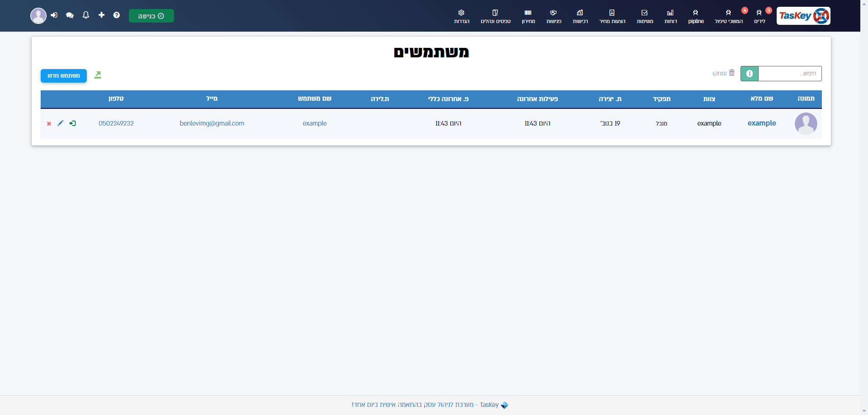Open the דוחות reports menu
Viewport: 868px width, 415px height.
670,16
